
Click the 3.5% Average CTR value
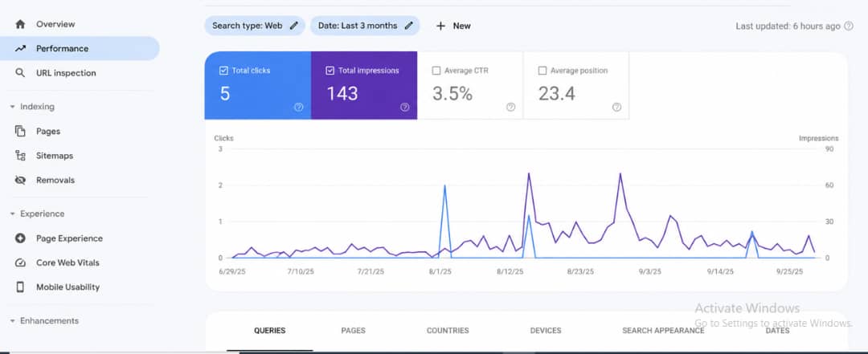coord(452,94)
